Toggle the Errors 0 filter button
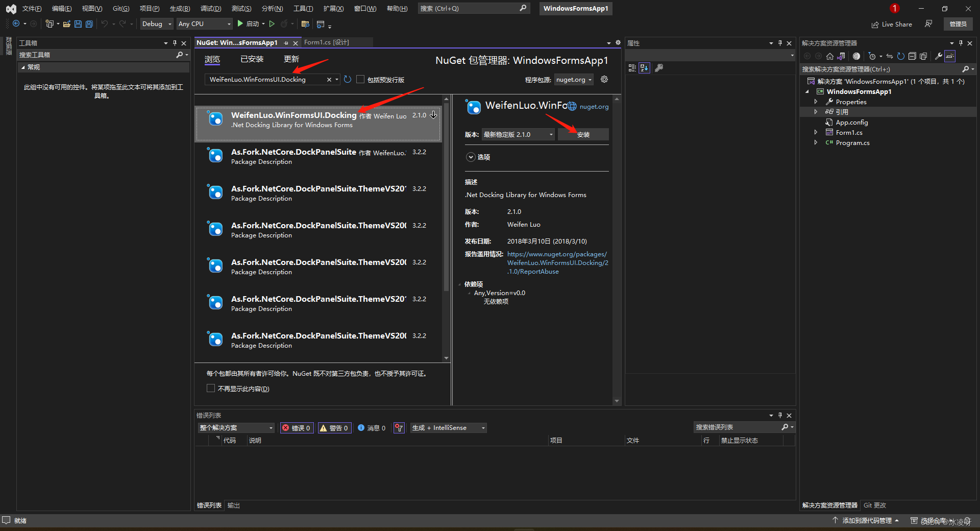This screenshot has height=531, width=980. 297,428
